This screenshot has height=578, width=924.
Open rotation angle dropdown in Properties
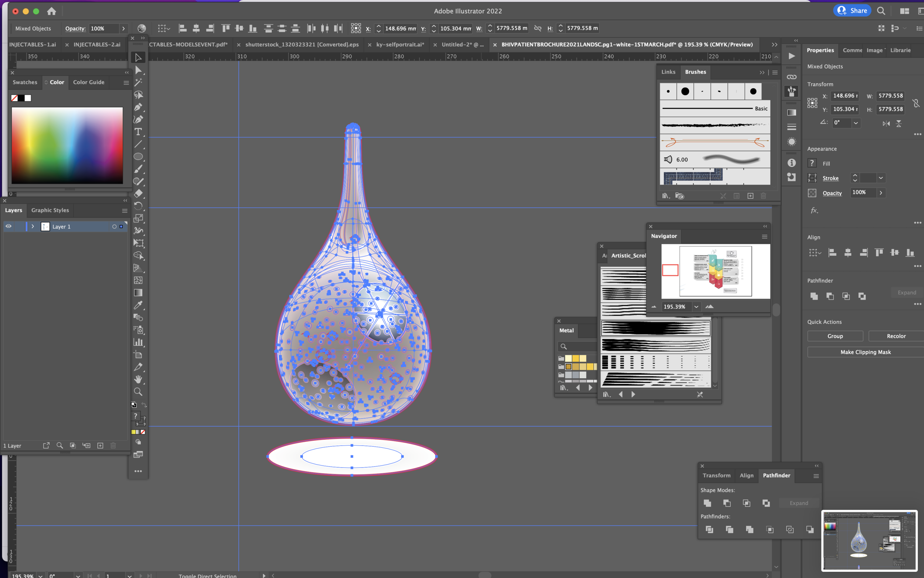pyautogui.click(x=856, y=123)
